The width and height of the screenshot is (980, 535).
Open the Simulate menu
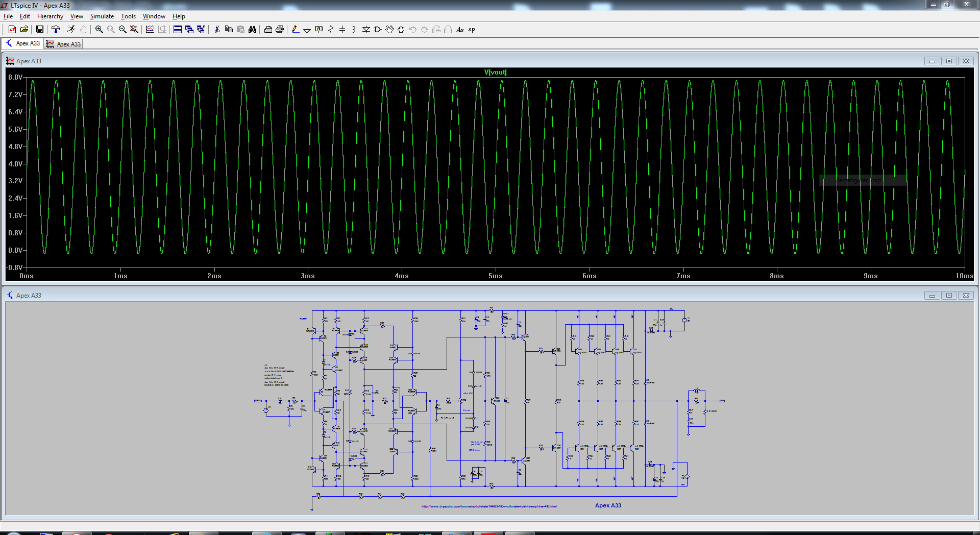[x=102, y=16]
